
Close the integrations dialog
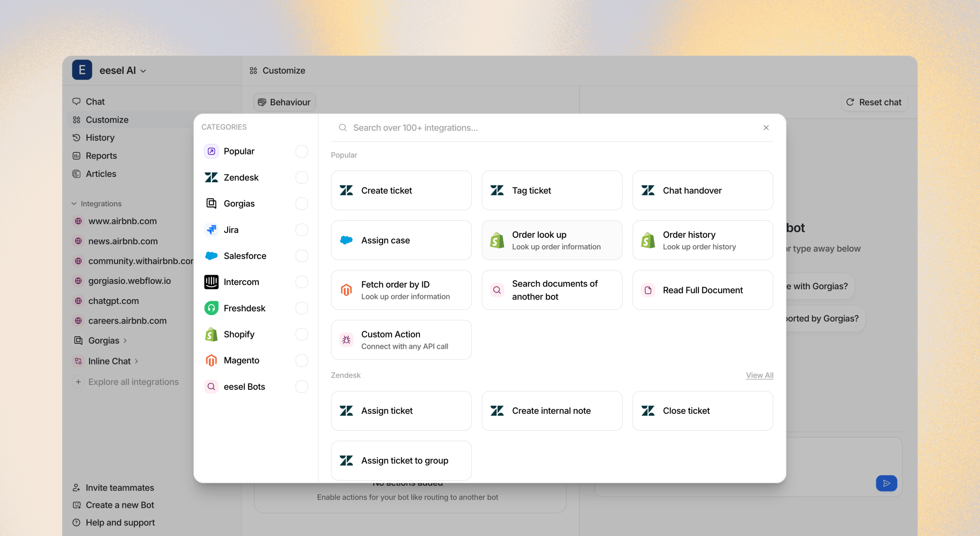766,128
